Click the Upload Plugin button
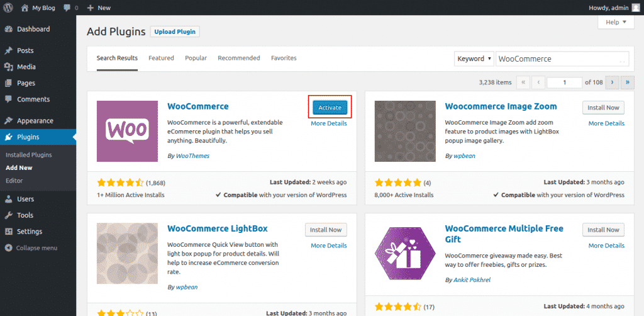The width and height of the screenshot is (644, 316). [175, 31]
